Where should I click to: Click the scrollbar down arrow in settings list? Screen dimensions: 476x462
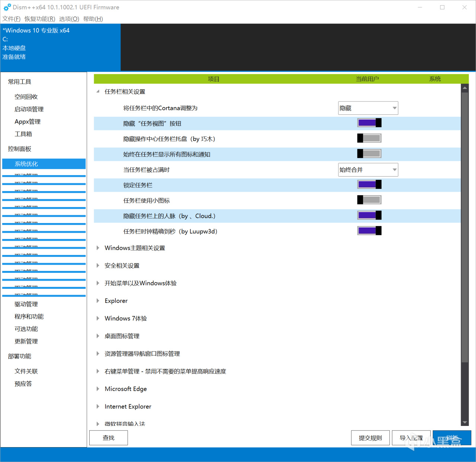tap(464, 422)
